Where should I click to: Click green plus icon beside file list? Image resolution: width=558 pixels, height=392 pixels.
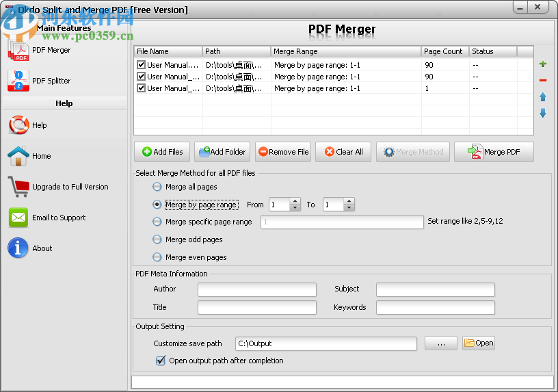(543, 64)
